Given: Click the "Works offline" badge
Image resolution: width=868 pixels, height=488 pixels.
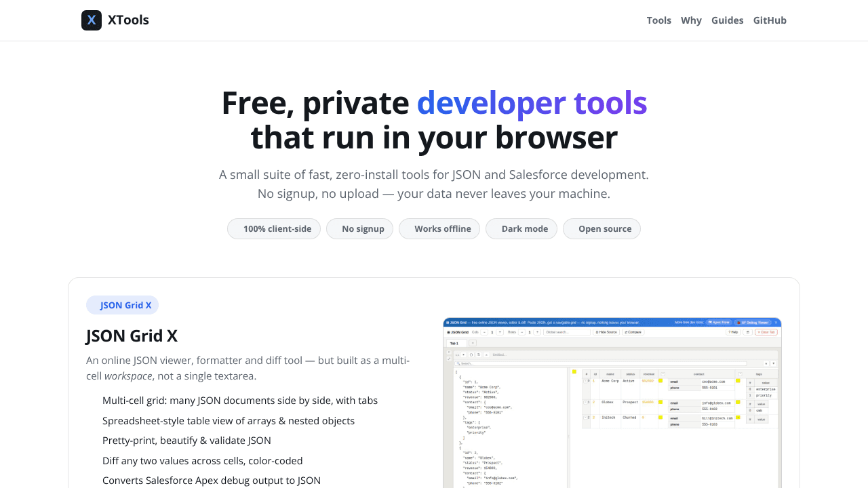Looking at the screenshot, I should point(439,229).
